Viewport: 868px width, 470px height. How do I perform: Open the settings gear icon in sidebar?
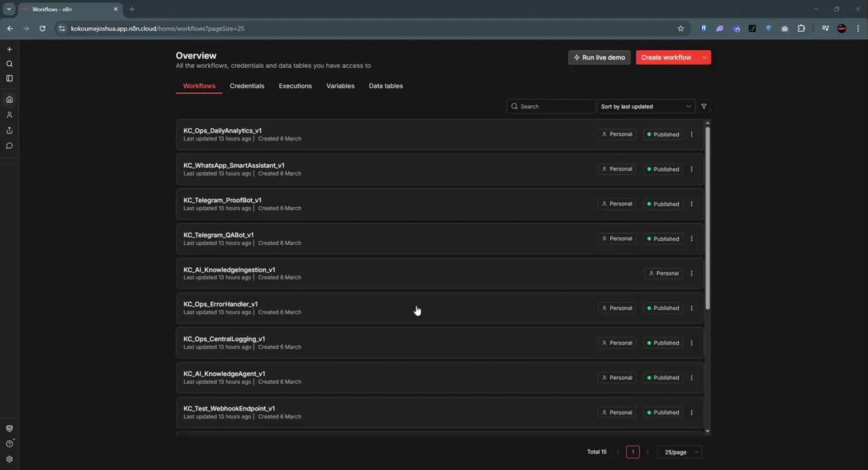[x=9, y=459]
